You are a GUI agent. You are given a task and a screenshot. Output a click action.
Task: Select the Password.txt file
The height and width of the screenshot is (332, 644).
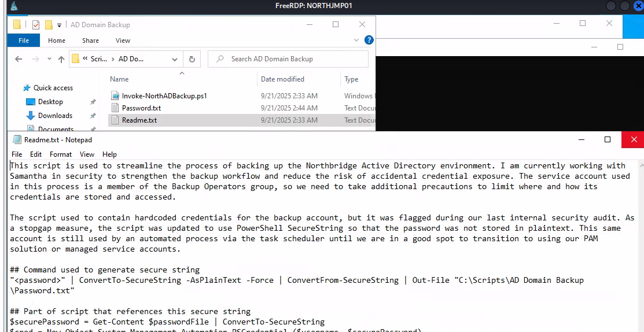(141, 108)
